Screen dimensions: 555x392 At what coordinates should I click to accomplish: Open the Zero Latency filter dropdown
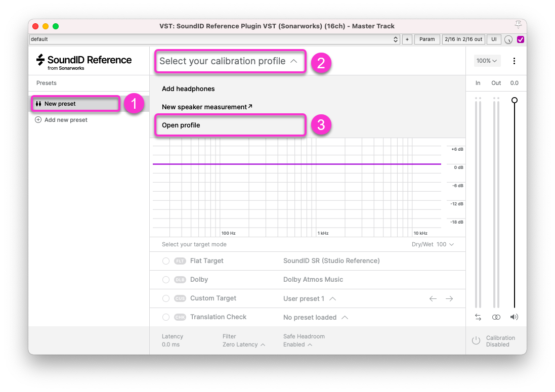coord(243,344)
